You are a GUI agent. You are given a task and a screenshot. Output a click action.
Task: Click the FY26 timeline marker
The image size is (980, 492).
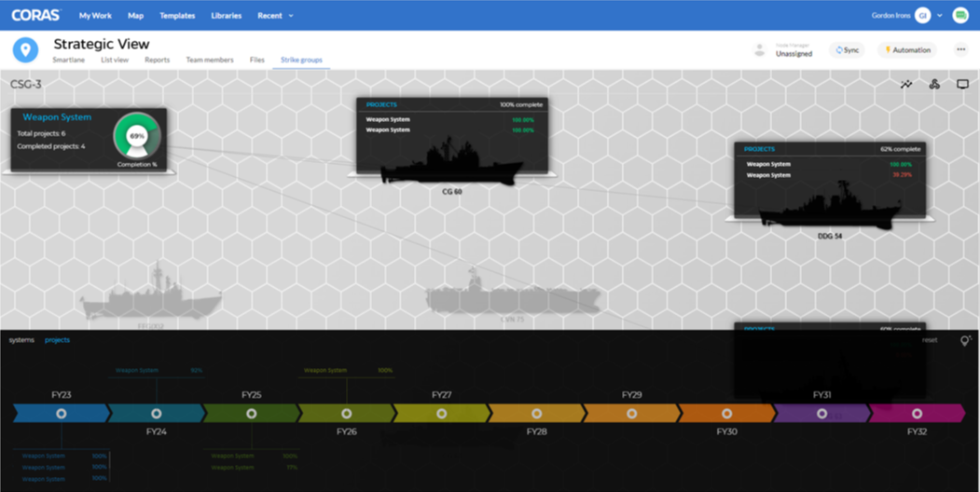coord(346,414)
